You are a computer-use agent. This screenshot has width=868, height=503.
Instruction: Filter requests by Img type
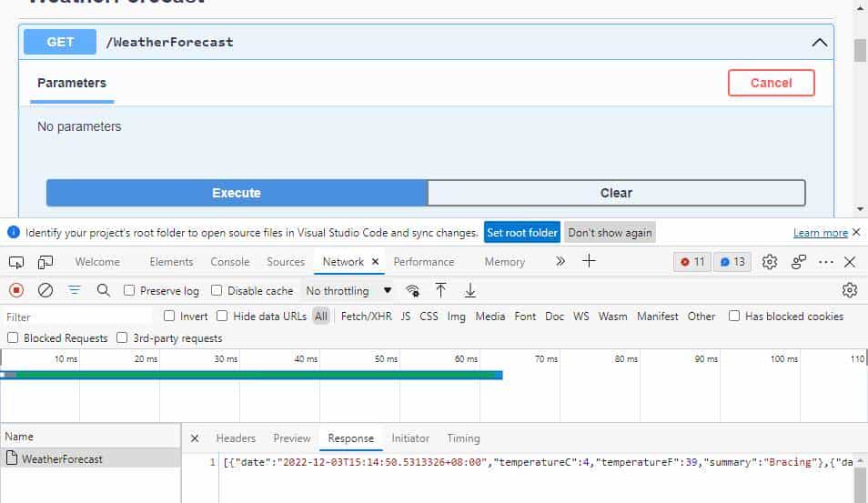point(456,316)
